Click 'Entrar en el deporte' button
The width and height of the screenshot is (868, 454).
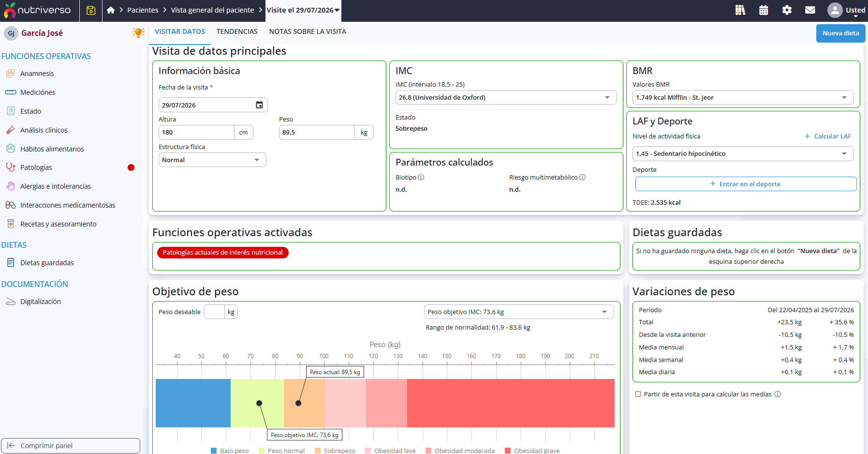coord(746,184)
